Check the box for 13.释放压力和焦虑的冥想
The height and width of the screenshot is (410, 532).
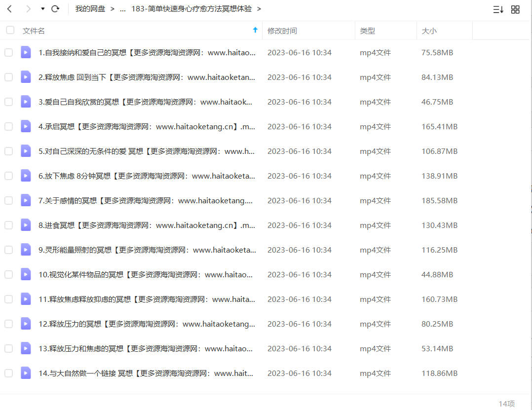[8, 349]
